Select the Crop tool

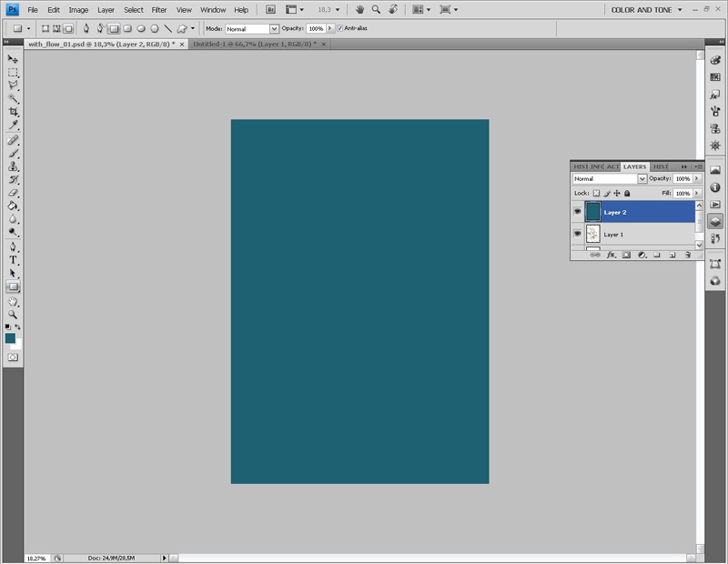pyautogui.click(x=13, y=111)
